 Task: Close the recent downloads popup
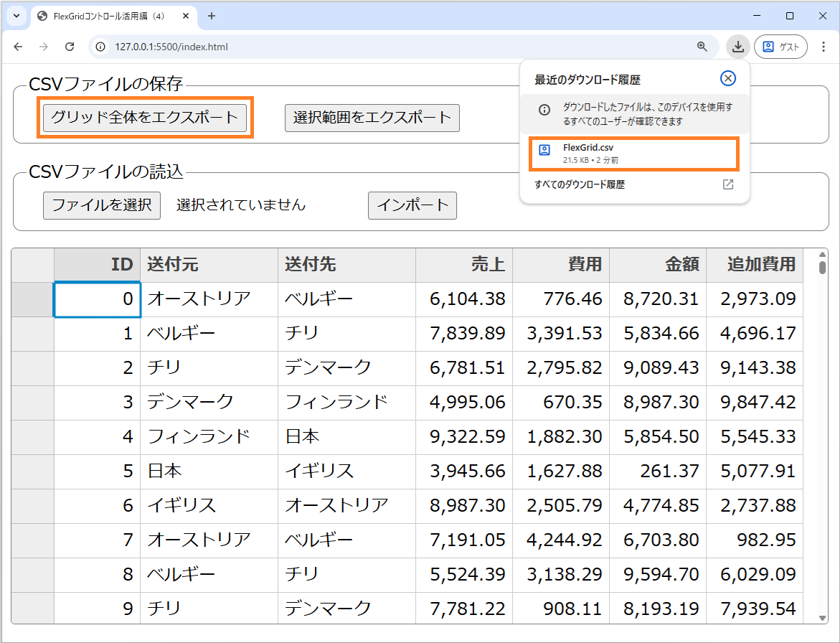click(x=727, y=79)
